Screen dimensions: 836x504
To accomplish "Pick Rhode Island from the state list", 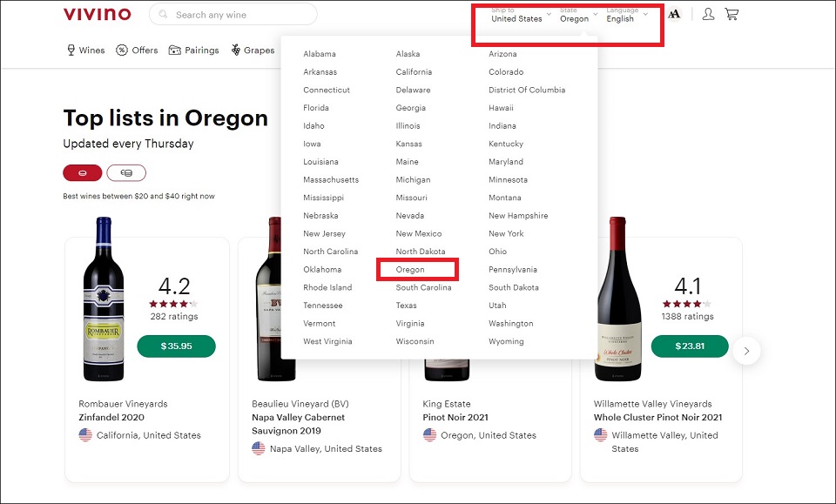I will click(327, 288).
